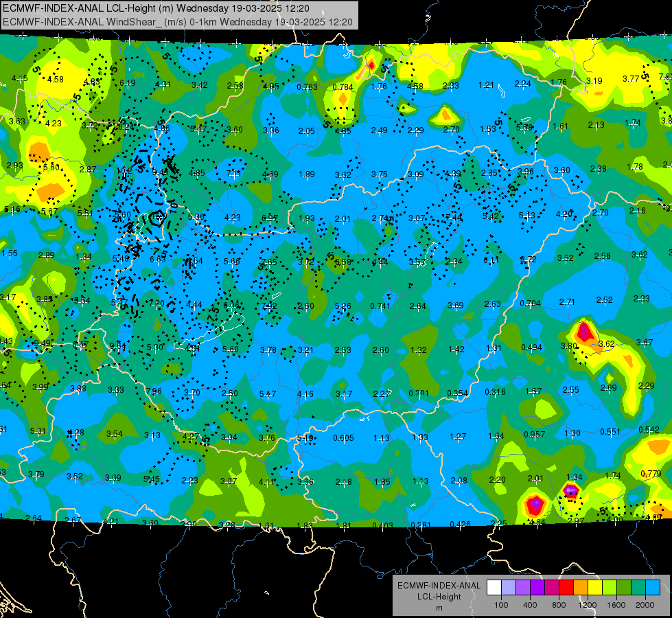Click the wind shear value 9.49

(43, 343)
